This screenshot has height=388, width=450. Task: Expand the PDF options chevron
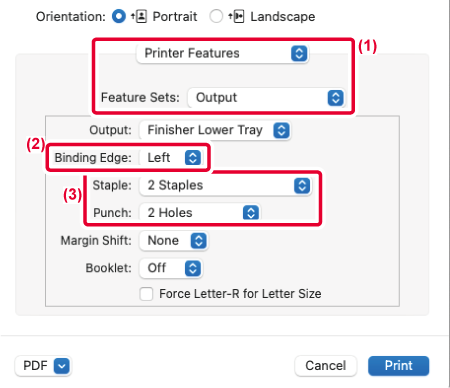pyautogui.click(x=62, y=366)
